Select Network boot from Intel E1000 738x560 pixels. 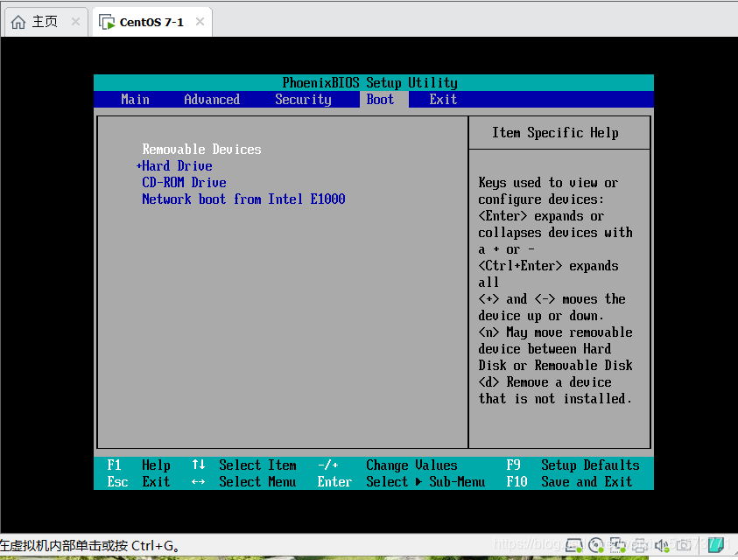pyautogui.click(x=243, y=199)
